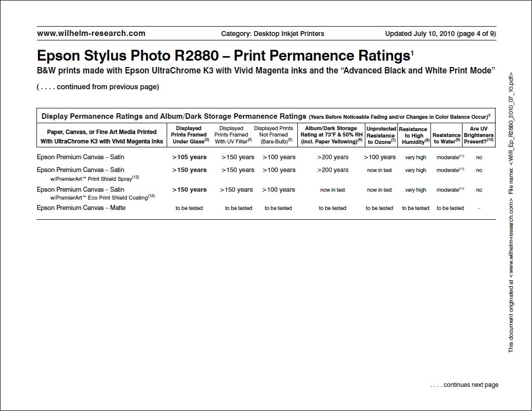This screenshot has height=411, width=532.
Task: Click "Displayed Prints Framed Under Glass" column header
Action: [190, 135]
